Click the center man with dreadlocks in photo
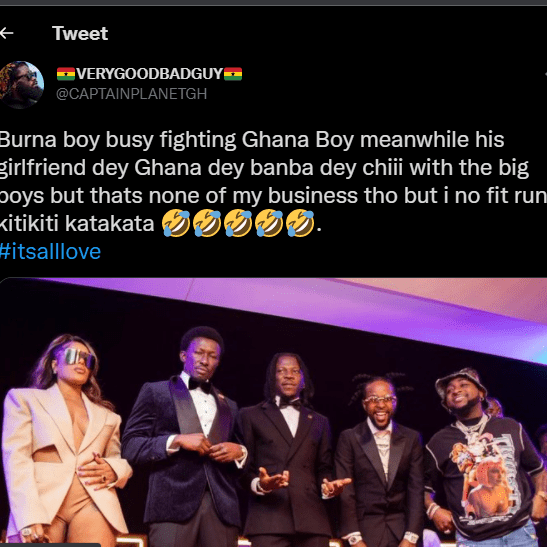Screen dimensions: 547x547 (288, 450)
